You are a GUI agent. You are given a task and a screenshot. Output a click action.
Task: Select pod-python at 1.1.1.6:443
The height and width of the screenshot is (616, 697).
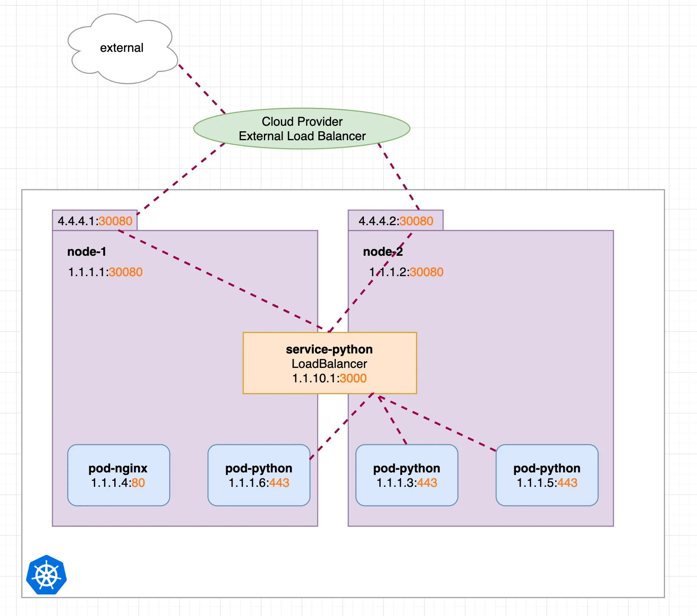(259, 475)
